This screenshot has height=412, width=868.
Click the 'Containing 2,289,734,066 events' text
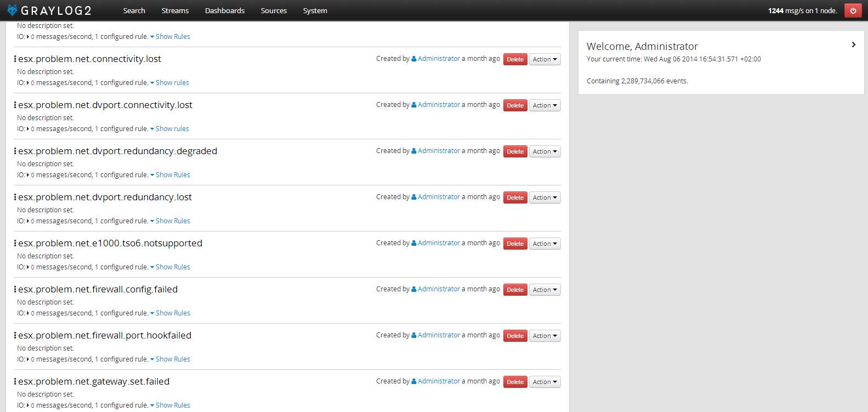click(x=637, y=81)
